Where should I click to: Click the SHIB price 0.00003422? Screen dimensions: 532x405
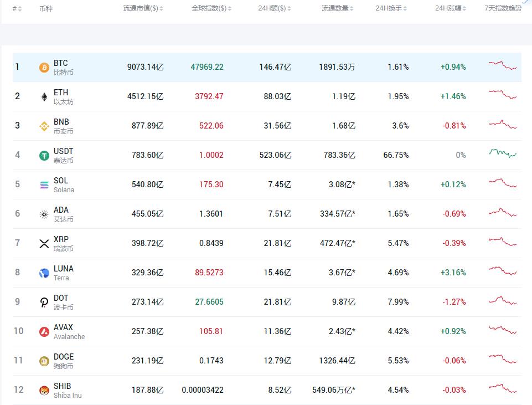[x=203, y=390]
